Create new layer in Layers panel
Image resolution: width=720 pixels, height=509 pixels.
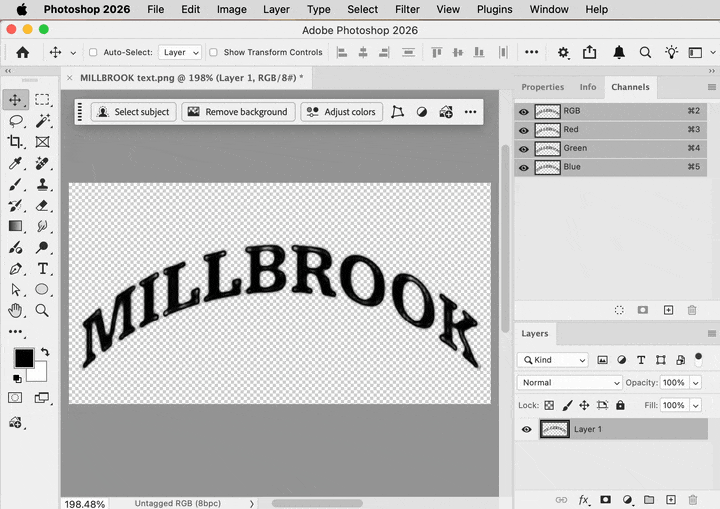point(671,500)
